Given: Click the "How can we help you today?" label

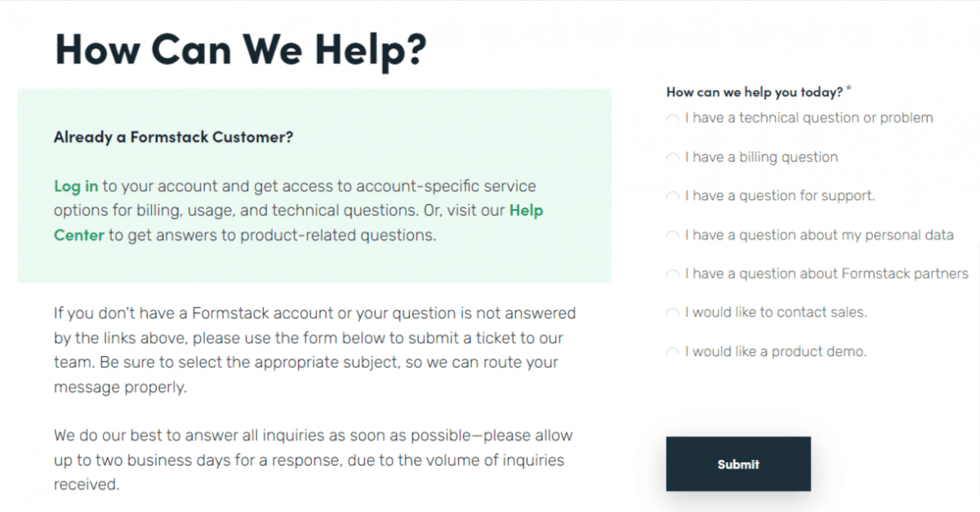Looking at the screenshot, I should pyautogui.click(x=752, y=91).
